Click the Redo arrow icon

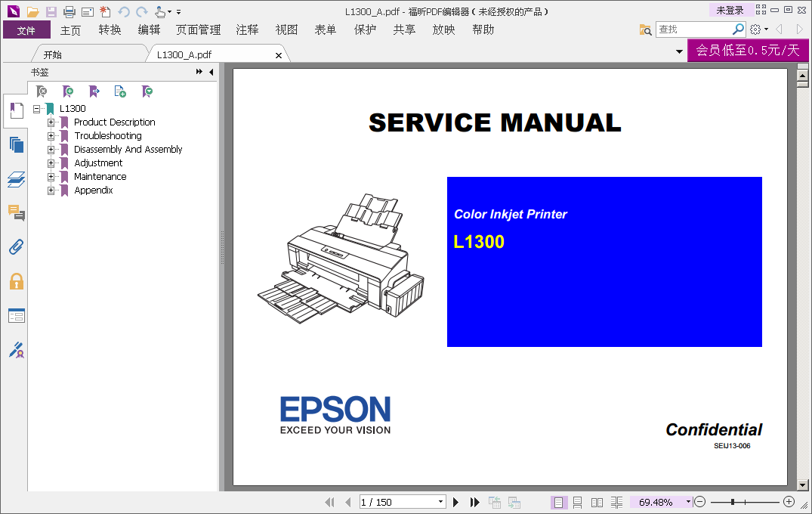142,11
